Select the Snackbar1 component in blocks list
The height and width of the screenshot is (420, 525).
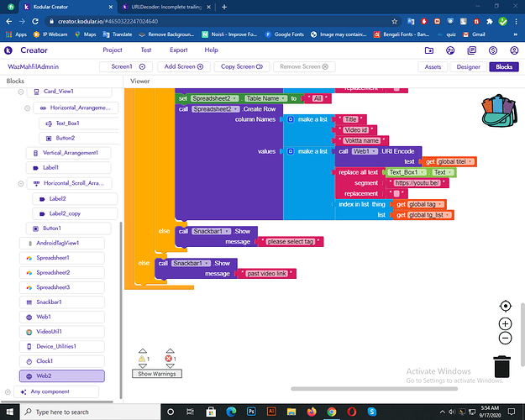pyautogui.click(x=50, y=302)
